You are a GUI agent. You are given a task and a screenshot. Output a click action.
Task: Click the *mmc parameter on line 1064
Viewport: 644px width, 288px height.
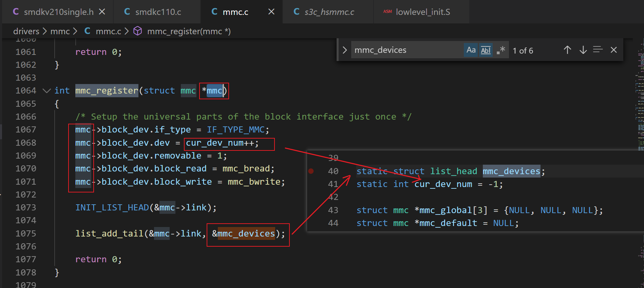(x=212, y=91)
